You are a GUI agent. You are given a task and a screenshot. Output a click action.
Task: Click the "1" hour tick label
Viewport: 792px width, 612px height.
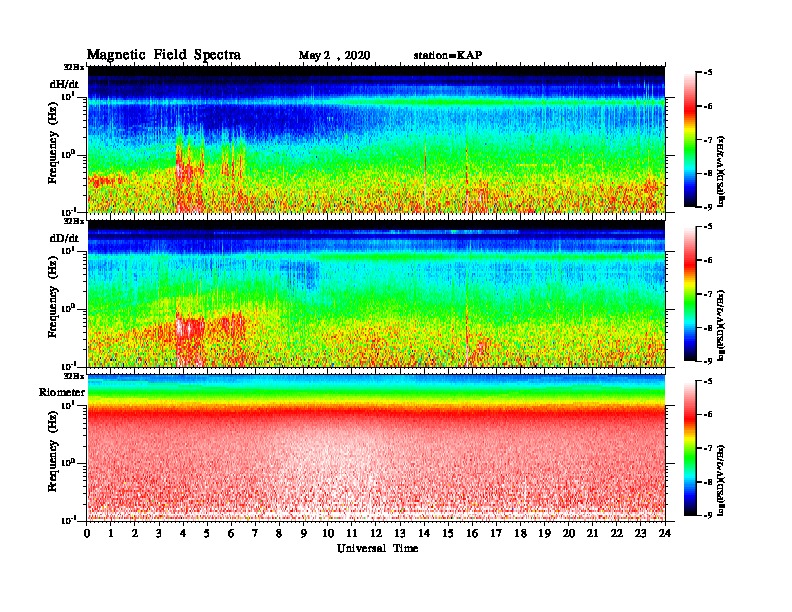(111, 534)
